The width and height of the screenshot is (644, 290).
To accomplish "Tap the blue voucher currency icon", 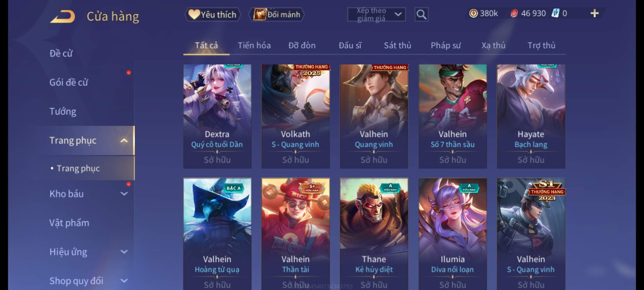I will (555, 13).
